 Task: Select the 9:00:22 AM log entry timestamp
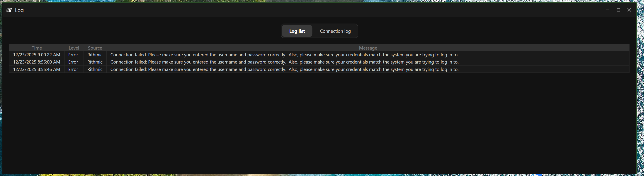coord(37,55)
